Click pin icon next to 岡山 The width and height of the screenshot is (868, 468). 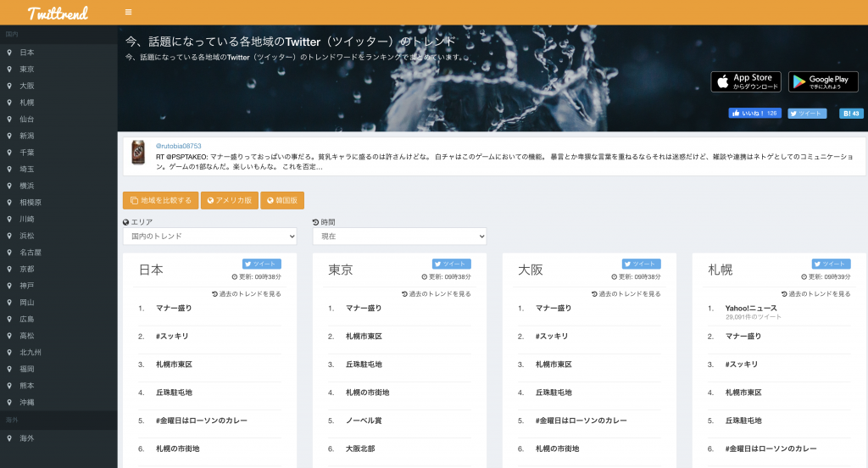click(x=9, y=303)
